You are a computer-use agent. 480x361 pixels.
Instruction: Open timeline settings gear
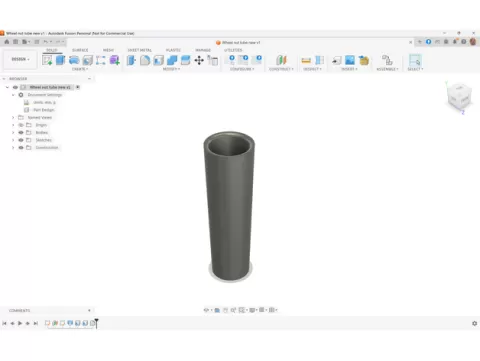(x=474, y=323)
